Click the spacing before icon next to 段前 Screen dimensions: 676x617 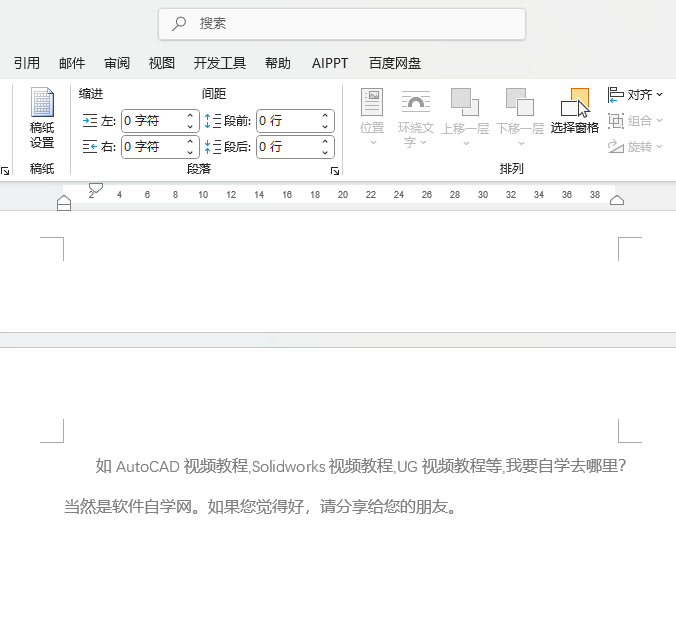(213, 121)
